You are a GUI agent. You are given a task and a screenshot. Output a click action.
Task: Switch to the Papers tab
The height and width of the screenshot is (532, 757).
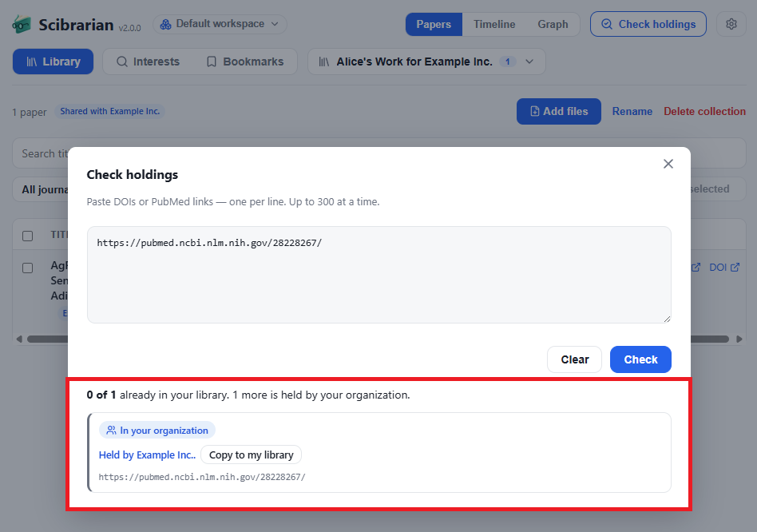[434, 24]
